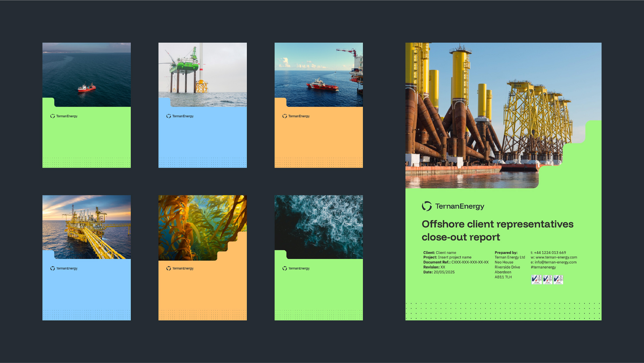Click the +44 1224 013 669 phone number
The height and width of the screenshot is (363, 644).
tap(550, 253)
